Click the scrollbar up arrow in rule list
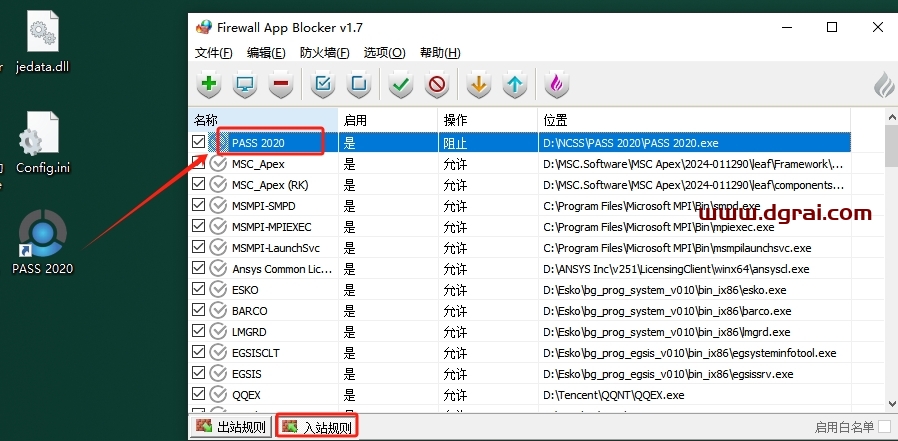The image size is (898, 441). tap(892, 117)
